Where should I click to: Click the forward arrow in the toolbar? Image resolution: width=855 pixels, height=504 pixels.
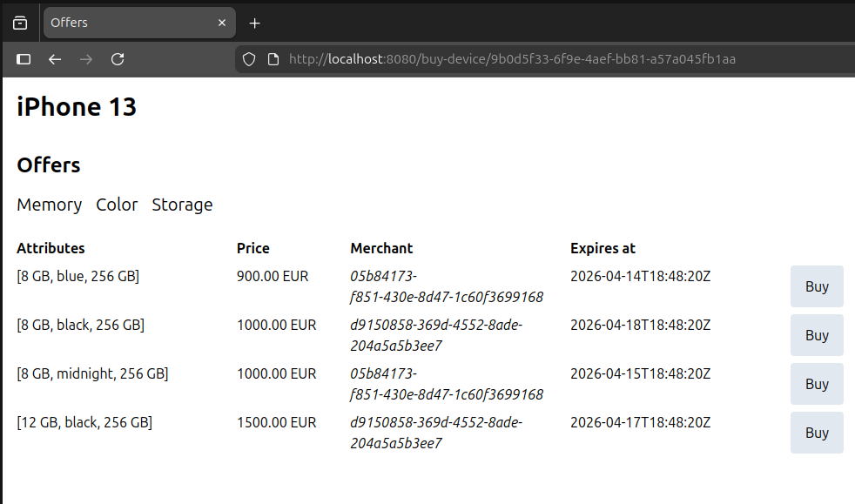(85, 59)
